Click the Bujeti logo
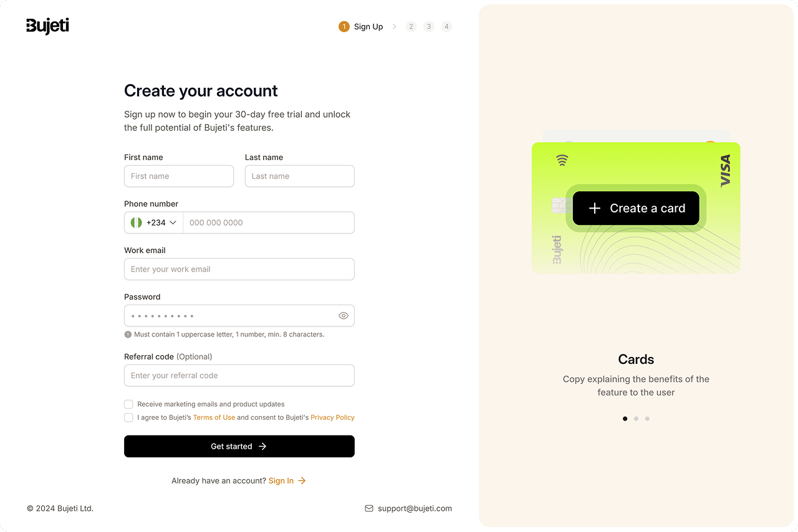This screenshot has height=532, width=798. 47,26
